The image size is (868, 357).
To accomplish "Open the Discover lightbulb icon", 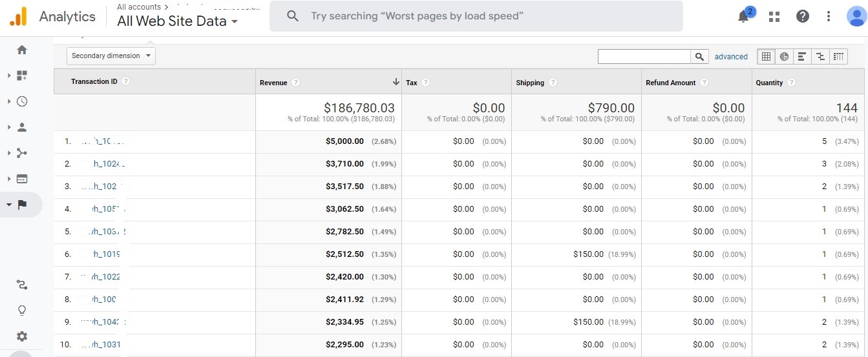I will (x=22, y=311).
